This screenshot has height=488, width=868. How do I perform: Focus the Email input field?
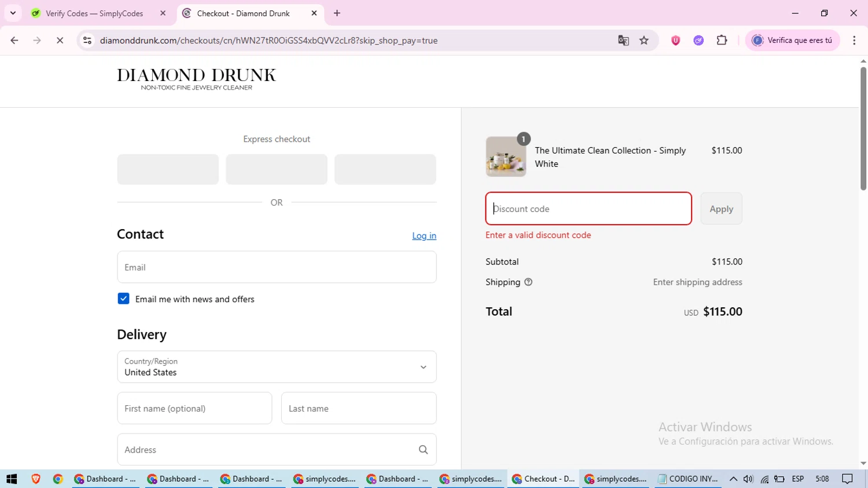pos(277,267)
